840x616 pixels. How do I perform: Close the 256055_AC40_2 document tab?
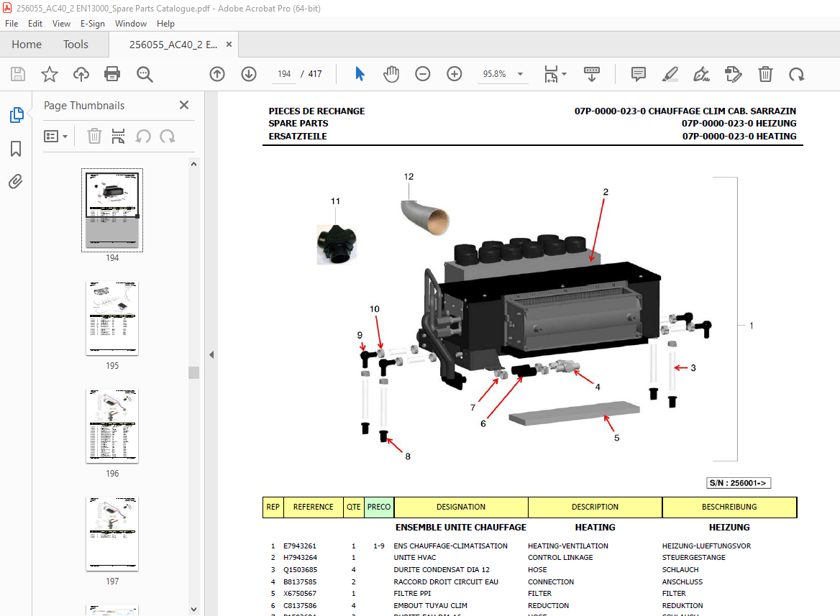coord(229,45)
